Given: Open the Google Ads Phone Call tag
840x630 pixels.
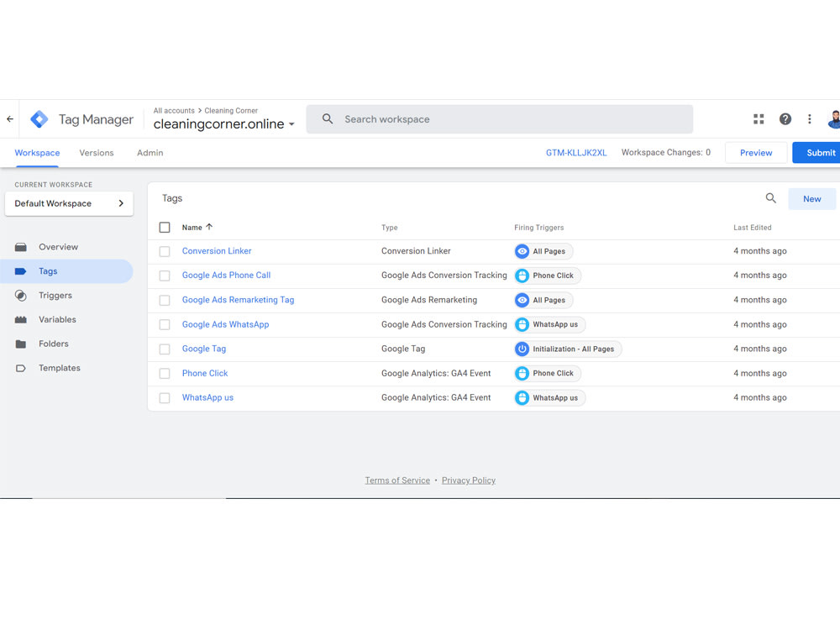Looking at the screenshot, I should (x=226, y=275).
